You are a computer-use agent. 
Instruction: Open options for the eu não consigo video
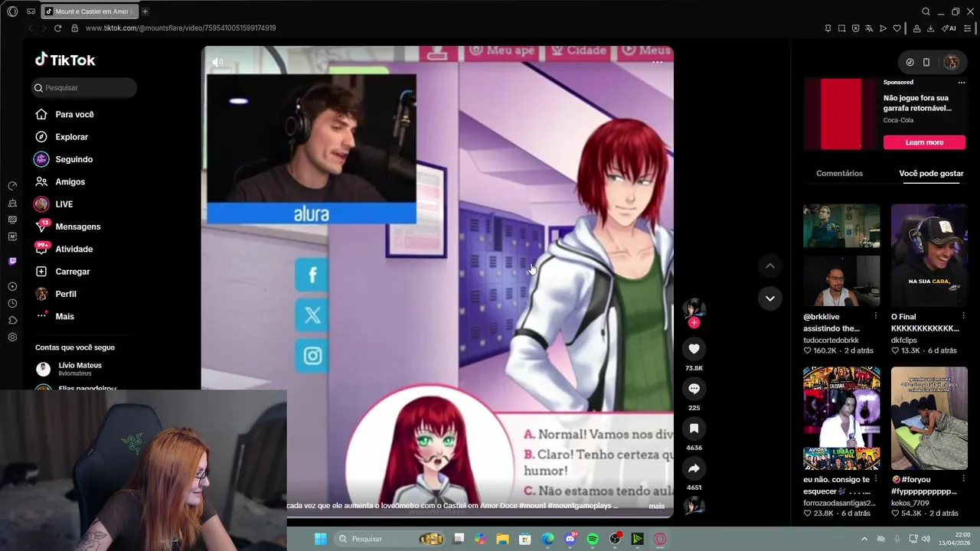coord(876,479)
